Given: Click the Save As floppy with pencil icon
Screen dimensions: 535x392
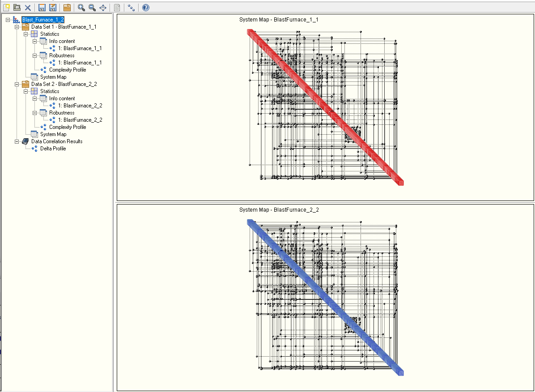Looking at the screenshot, I should 53,7.
